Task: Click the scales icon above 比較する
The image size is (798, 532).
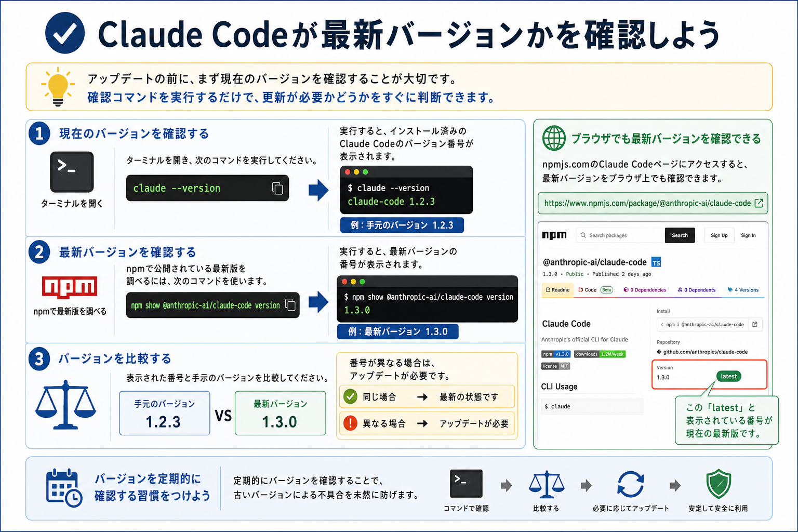Action: tap(546, 485)
